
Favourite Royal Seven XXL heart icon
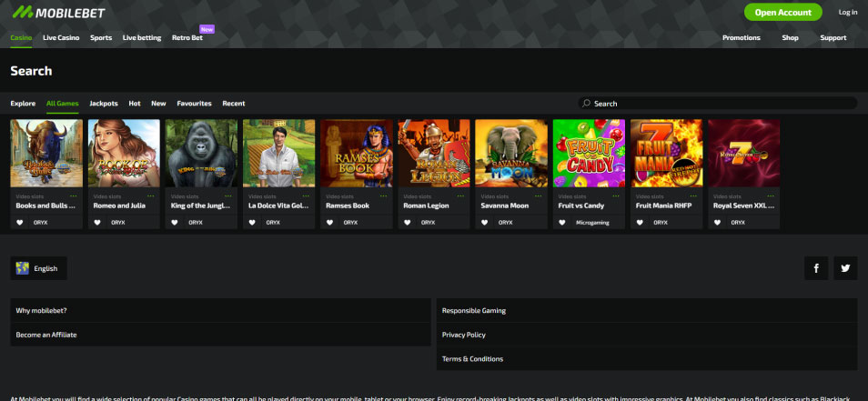[718, 223]
